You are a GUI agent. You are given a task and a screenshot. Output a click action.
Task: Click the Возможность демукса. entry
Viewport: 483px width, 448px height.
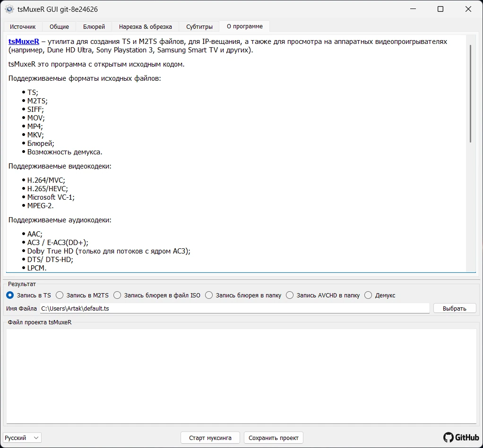tap(65, 152)
